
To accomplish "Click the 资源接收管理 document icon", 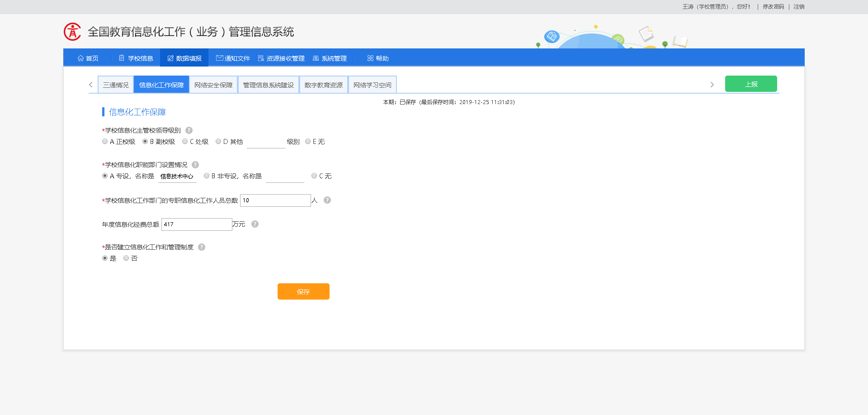I will coord(260,58).
